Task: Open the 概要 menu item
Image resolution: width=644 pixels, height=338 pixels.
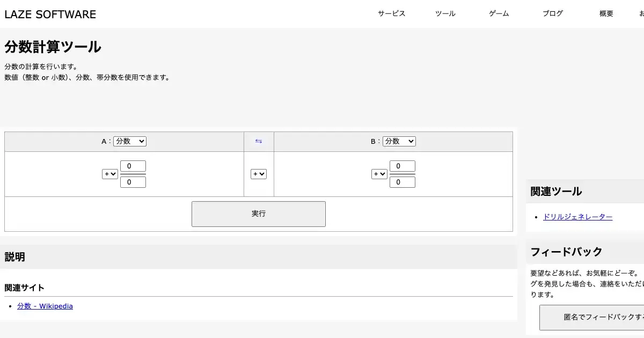Action: [606, 14]
